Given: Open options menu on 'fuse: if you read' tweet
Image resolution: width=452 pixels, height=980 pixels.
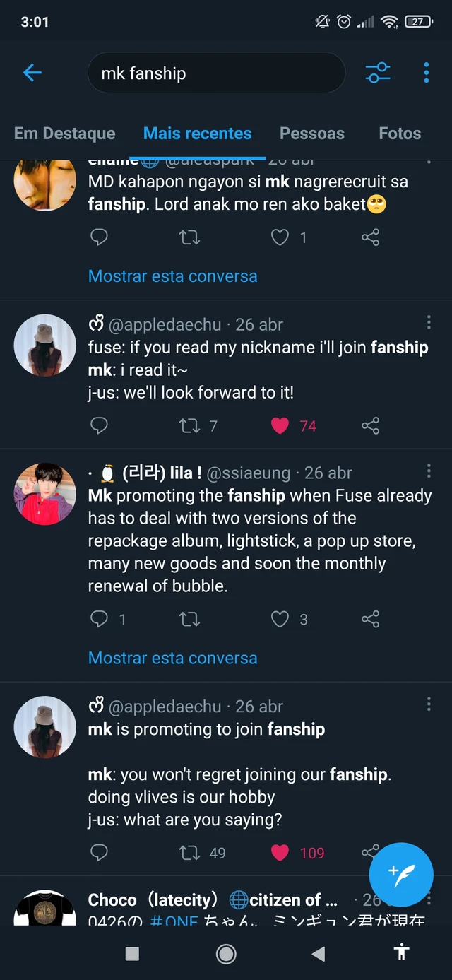Looking at the screenshot, I should [429, 323].
